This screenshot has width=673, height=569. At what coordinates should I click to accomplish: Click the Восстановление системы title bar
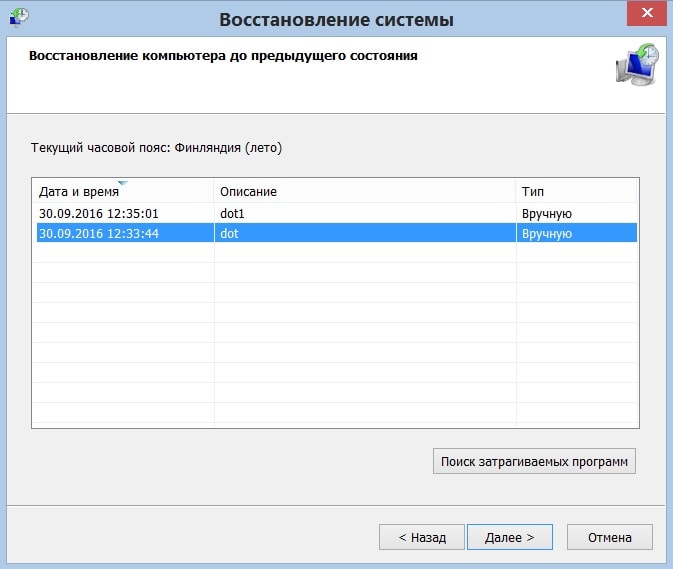coord(336,20)
